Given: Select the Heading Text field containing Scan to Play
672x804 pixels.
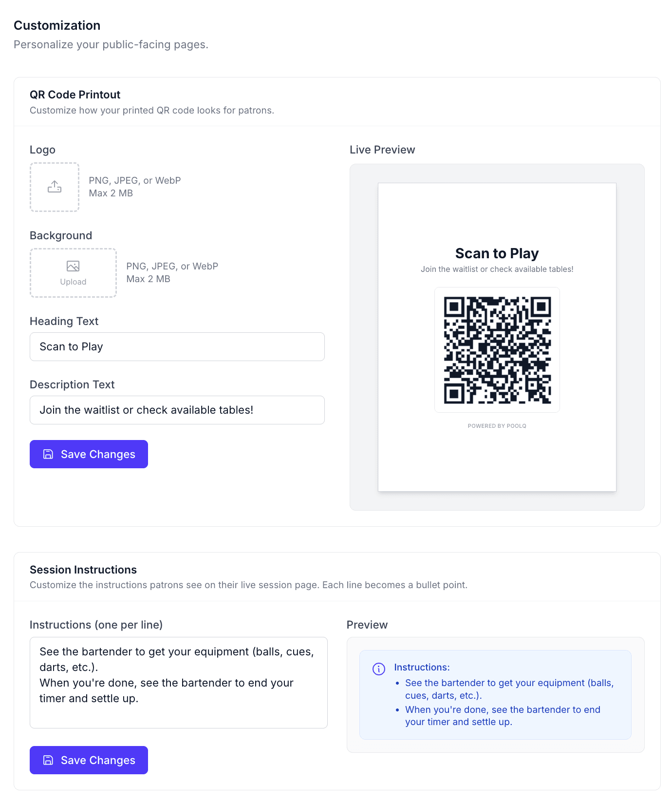Looking at the screenshot, I should pyautogui.click(x=177, y=347).
